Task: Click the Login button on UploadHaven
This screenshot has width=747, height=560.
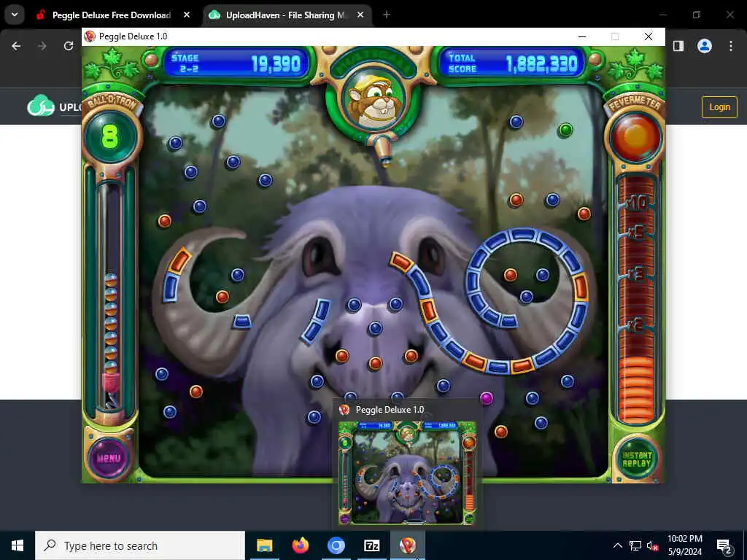Action: pos(719,107)
